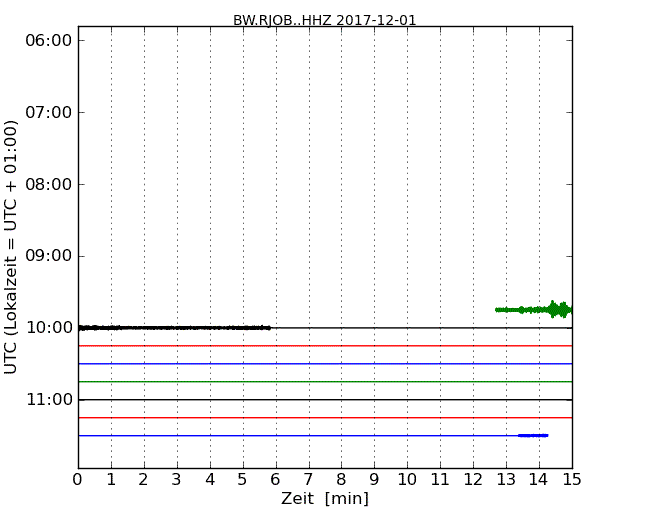The height and width of the screenshot is (520, 650).
Task: Click the short thick blue segment near minute 14
Action: click(x=533, y=435)
